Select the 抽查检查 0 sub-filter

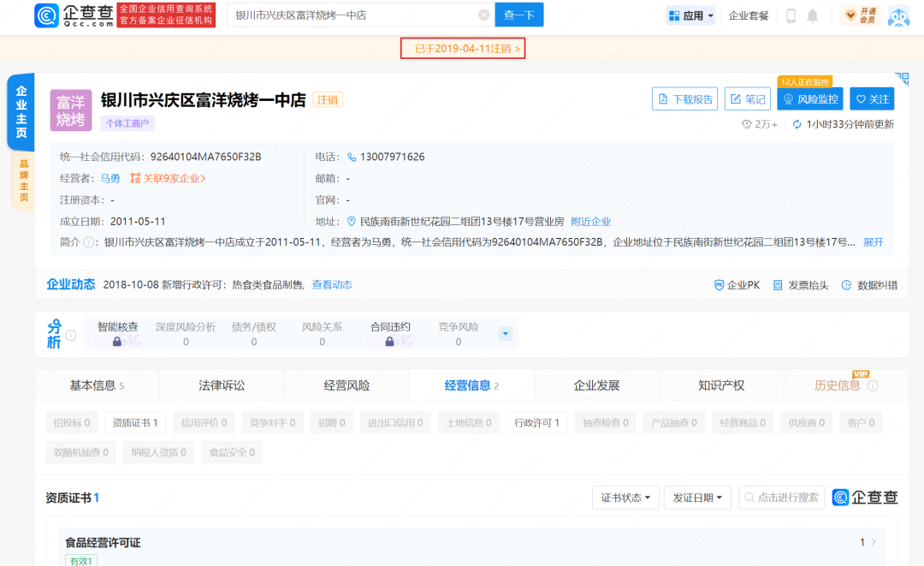click(606, 423)
